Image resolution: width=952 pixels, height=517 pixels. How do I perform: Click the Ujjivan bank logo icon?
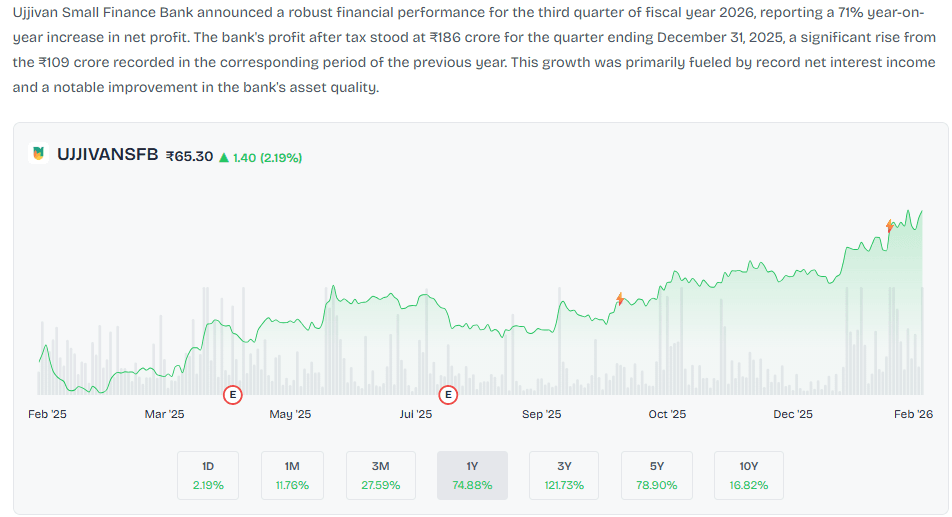pos(38,154)
